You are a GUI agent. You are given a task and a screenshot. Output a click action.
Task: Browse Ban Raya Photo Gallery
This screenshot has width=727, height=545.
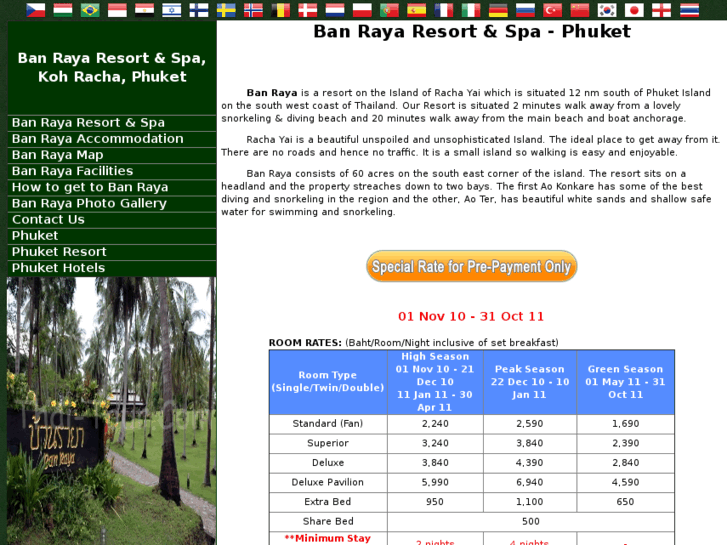click(x=112, y=203)
